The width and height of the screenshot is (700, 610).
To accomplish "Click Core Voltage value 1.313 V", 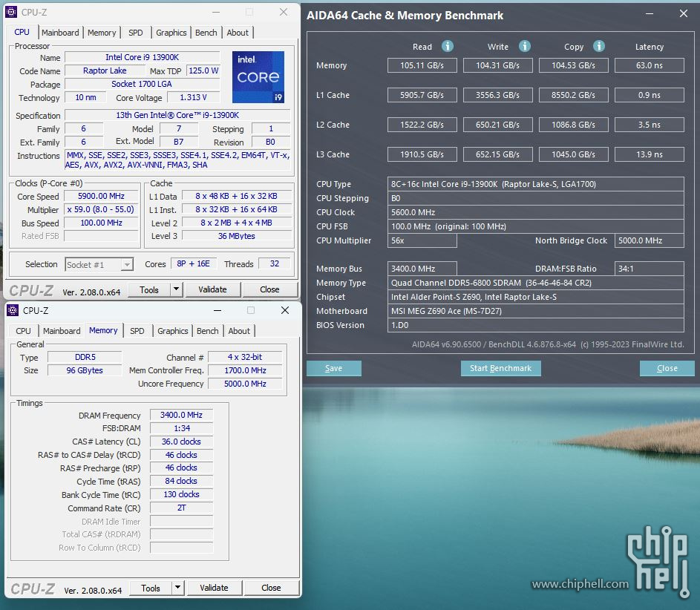I will tap(193, 97).
